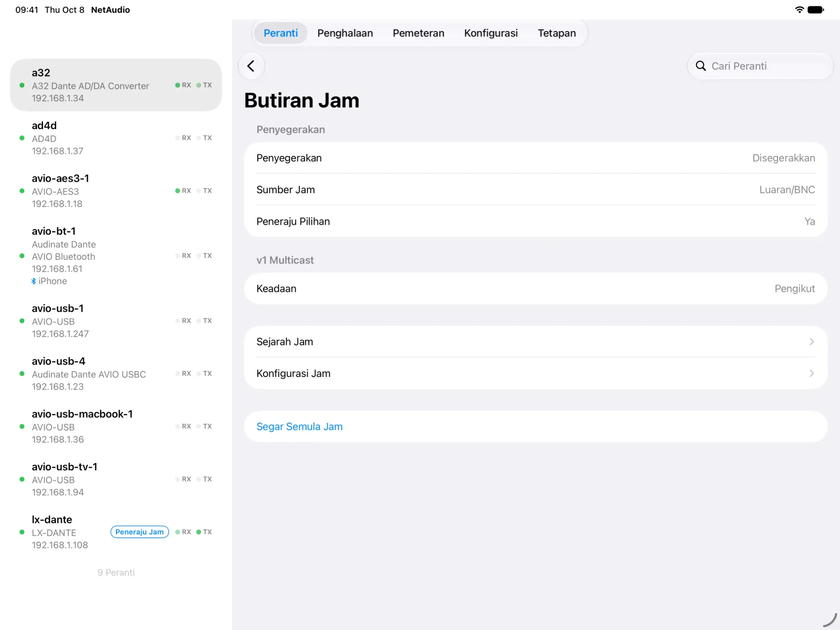Go back using the chevron back button
This screenshot has width=840, height=630.
251,66
